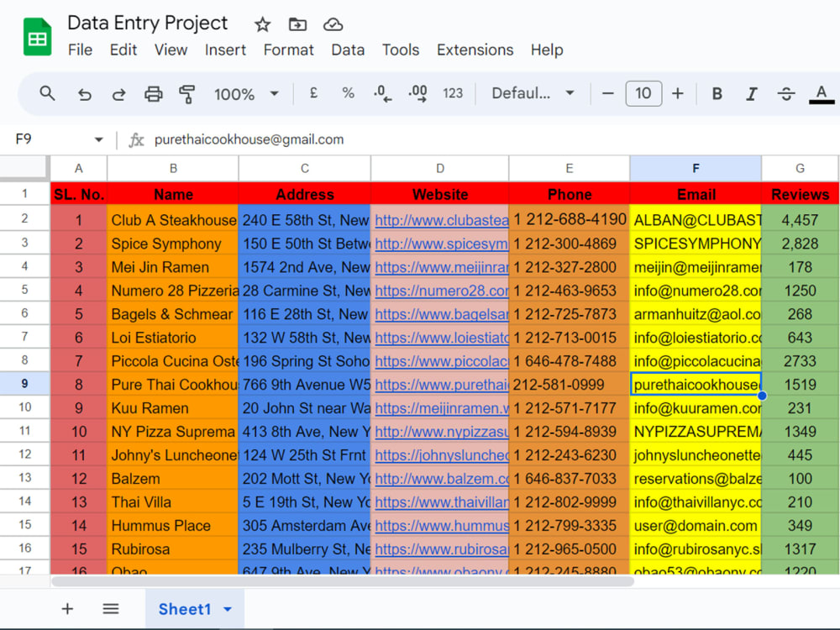Open the all sheets list icon

[111, 609]
